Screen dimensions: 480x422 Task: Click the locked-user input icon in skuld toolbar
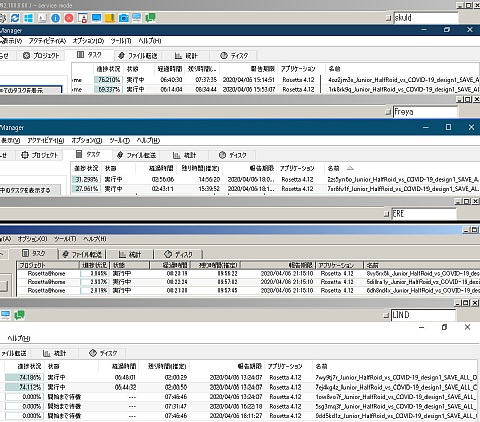click(83, 18)
